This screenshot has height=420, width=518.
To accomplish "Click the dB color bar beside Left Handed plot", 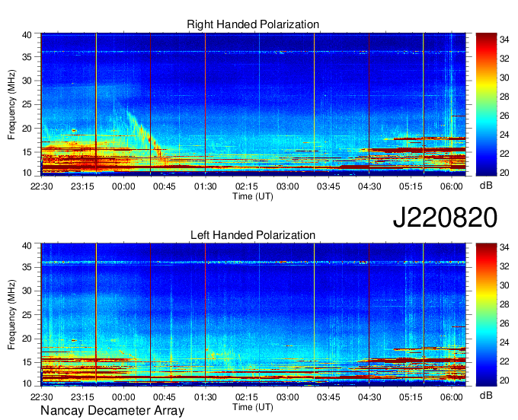I will click(486, 314).
